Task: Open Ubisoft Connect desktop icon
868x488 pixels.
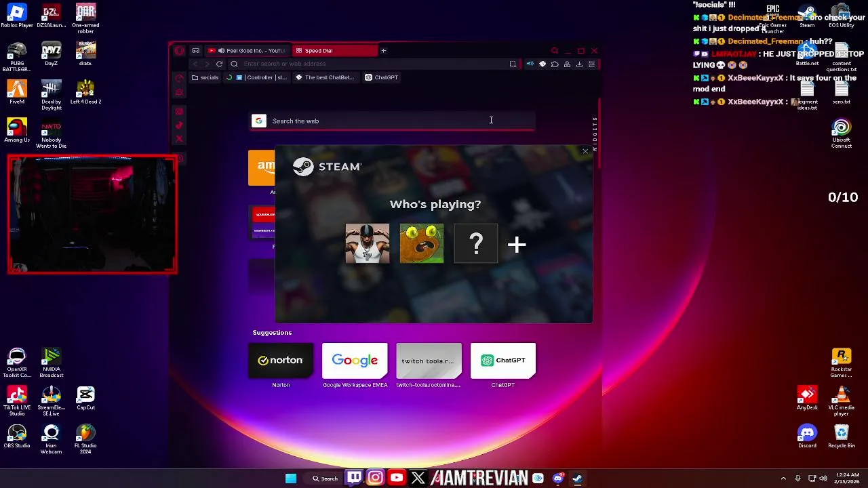Action: 842,134
